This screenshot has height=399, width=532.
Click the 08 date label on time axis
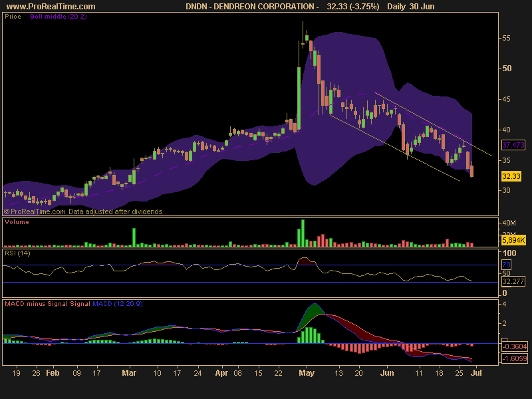pos(238,373)
